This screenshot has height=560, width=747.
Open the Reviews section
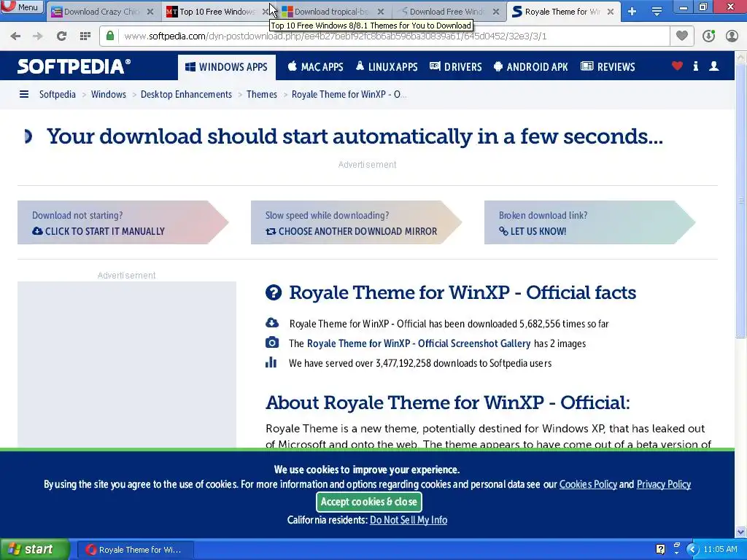pos(608,67)
